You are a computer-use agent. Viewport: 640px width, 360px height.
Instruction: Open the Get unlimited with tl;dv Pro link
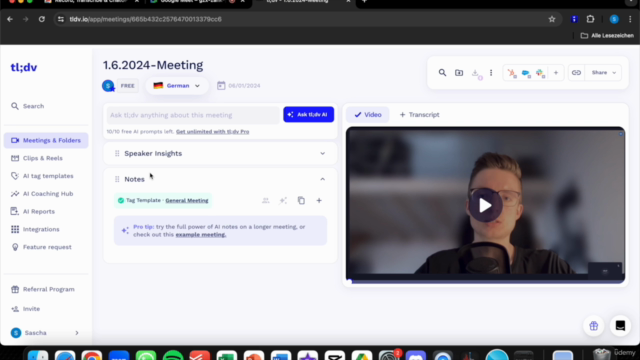click(213, 131)
